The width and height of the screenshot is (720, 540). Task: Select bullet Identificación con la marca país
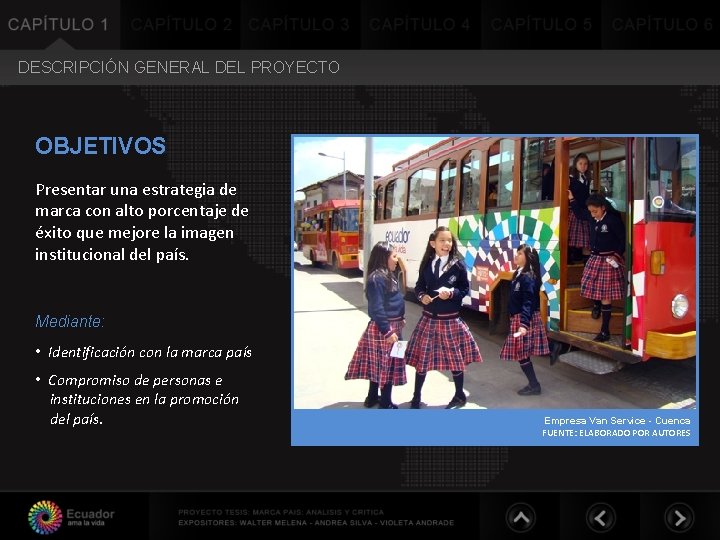[x=150, y=352]
